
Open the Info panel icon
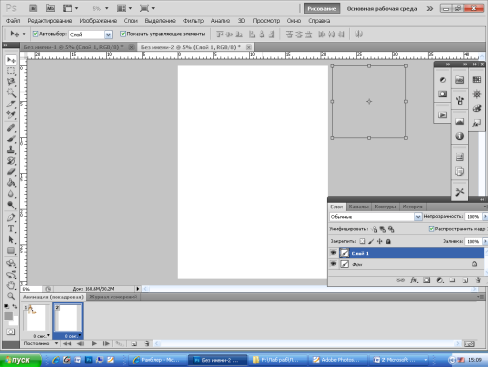coord(460,136)
